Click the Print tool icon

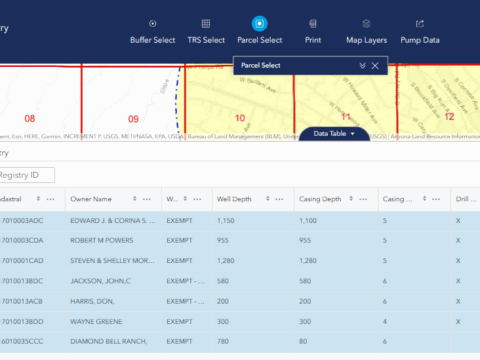[x=313, y=24]
